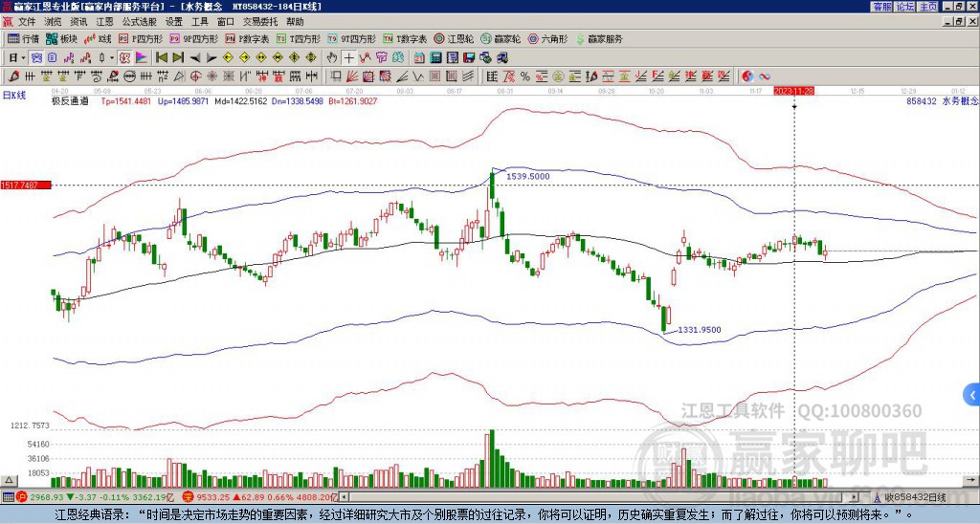Open the 帮助 menu
The height and width of the screenshot is (524, 980).
point(295,22)
